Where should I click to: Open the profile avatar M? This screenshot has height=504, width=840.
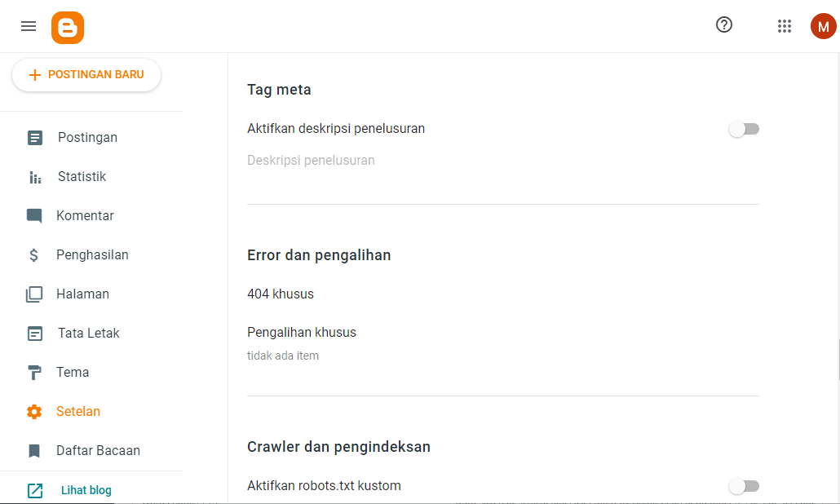(x=823, y=25)
